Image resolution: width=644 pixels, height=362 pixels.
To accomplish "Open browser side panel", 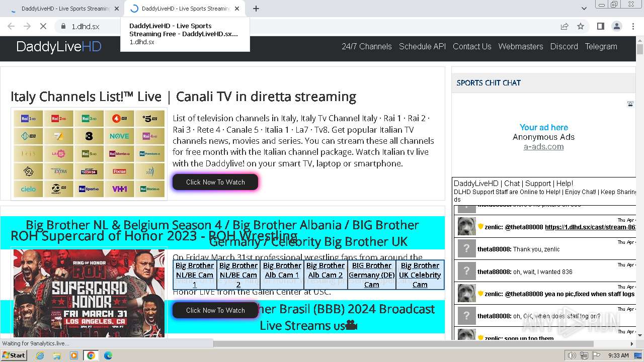I will (601, 26).
